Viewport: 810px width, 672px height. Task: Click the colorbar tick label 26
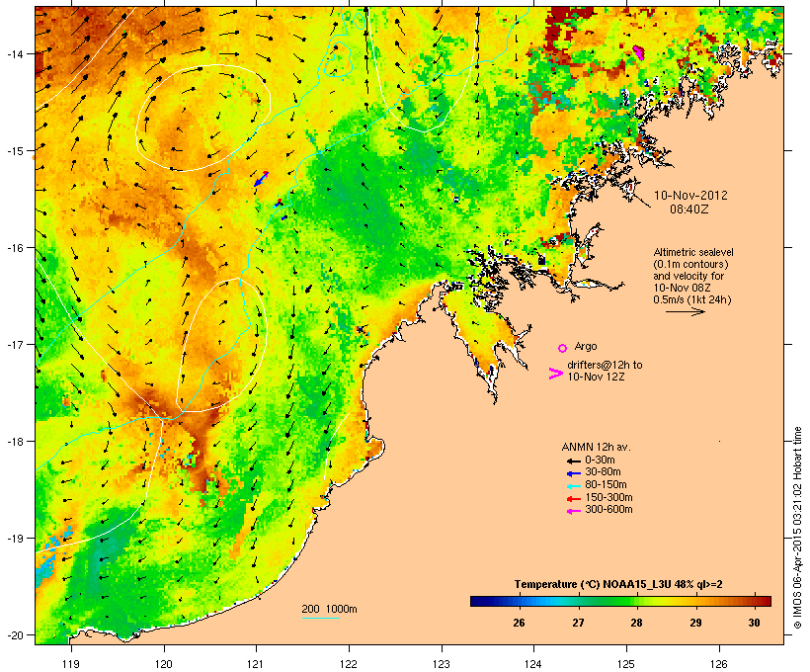(x=520, y=623)
